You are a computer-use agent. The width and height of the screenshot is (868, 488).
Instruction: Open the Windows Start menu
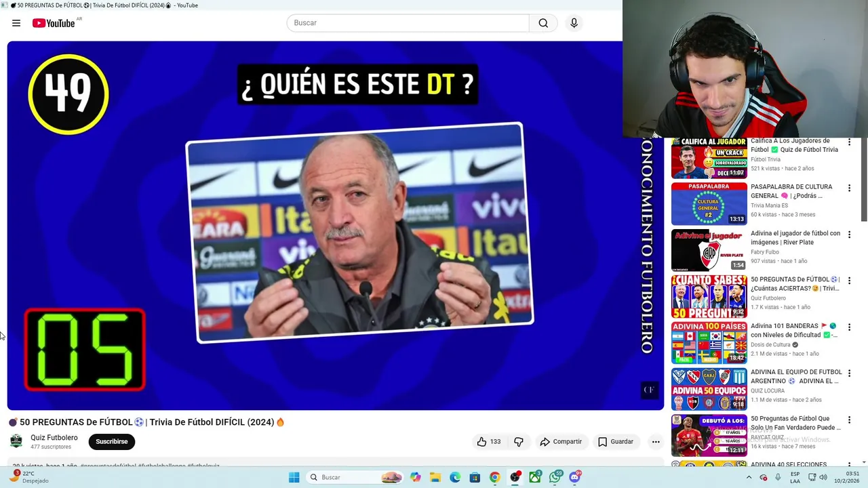click(294, 477)
